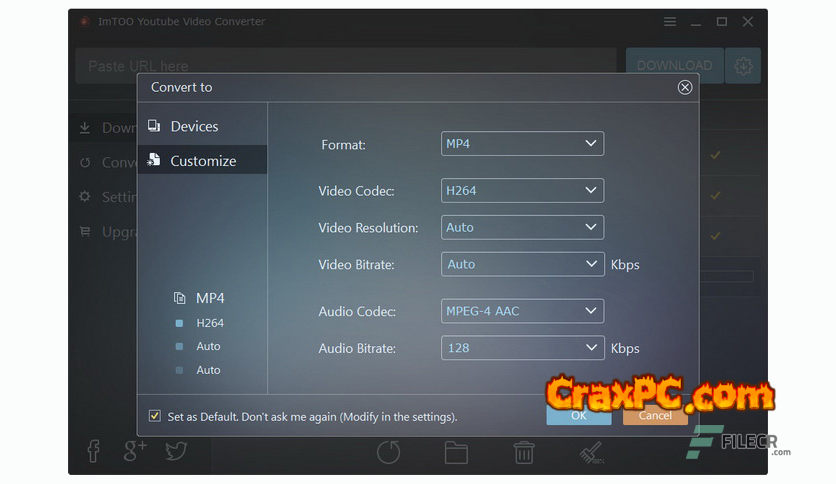The width and height of the screenshot is (836, 484).
Task: Open the output folder icon
Action: pyautogui.click(x=456, y=453)
